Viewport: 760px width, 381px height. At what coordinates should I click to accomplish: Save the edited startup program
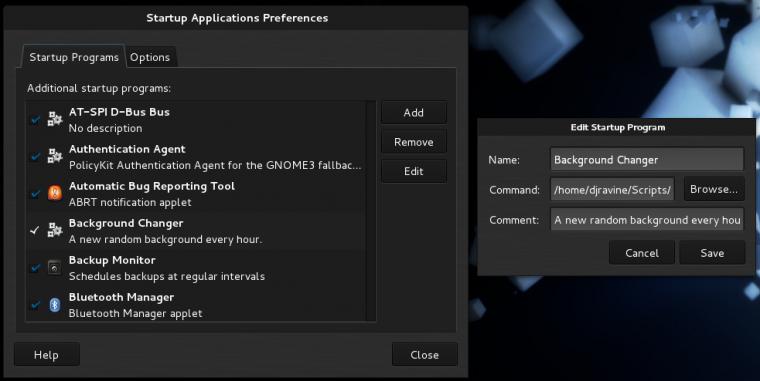(x=712, y=253)
